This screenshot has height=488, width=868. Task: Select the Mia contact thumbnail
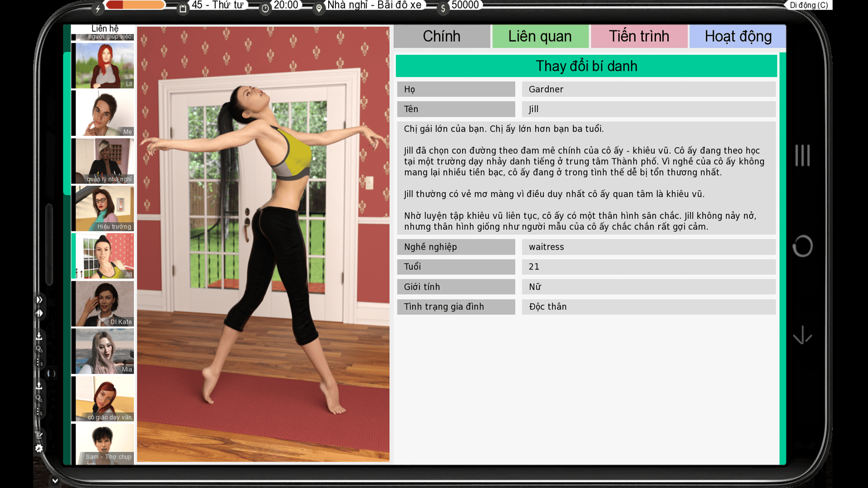105,351
